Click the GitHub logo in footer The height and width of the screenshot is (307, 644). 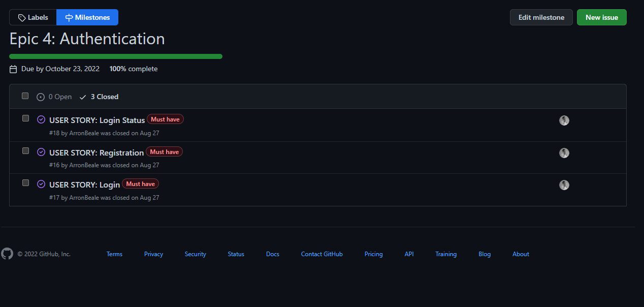tap(7, 254)
